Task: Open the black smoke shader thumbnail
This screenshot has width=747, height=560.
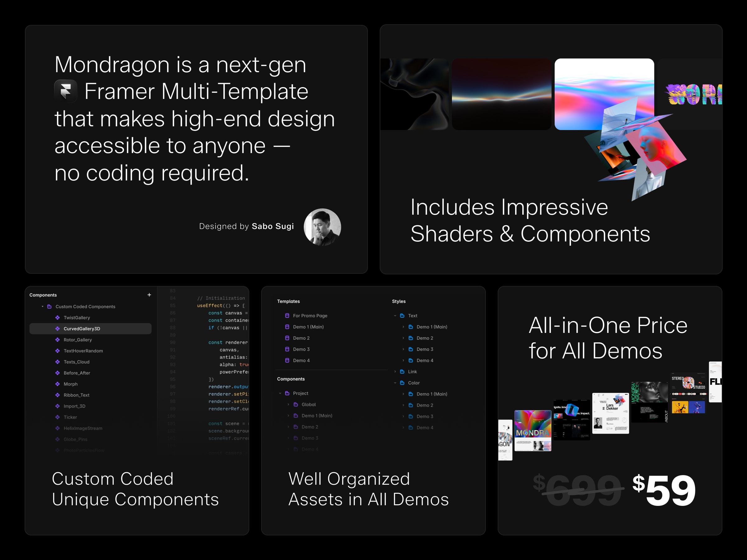Action: 414,94
